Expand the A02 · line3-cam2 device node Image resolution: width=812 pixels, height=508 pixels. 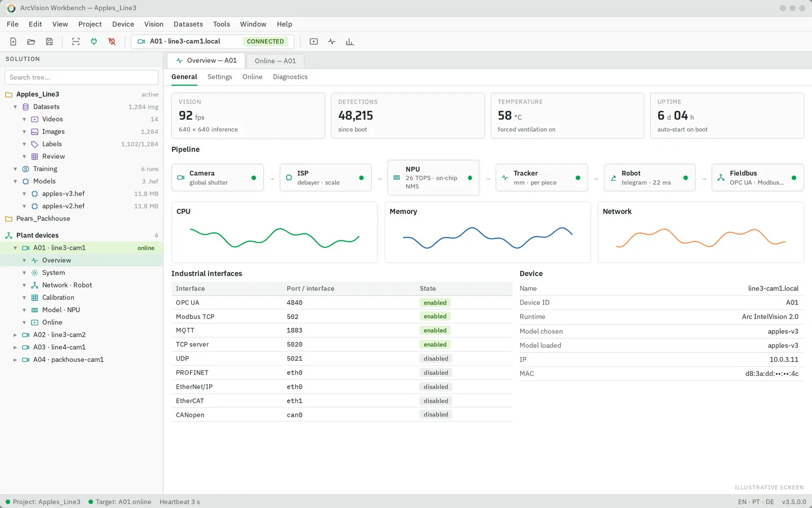(15, 335)
